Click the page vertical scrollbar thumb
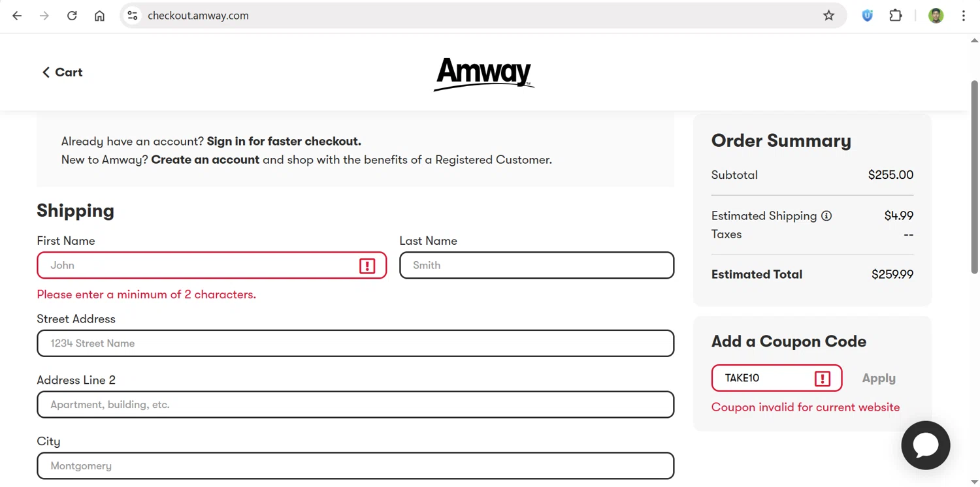The height and width of the screenshot is (487, 980). [974, 176]
